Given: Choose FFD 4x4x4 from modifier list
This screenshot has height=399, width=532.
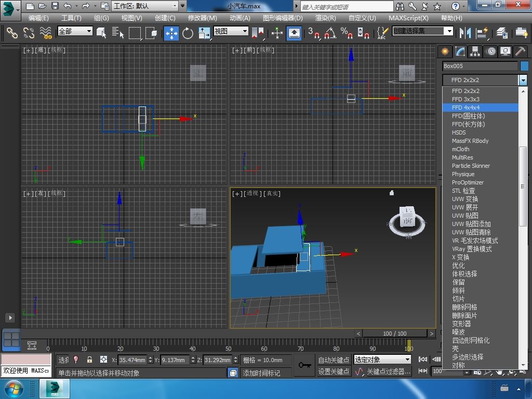Looking at the screenshot, I should [465, 108].
